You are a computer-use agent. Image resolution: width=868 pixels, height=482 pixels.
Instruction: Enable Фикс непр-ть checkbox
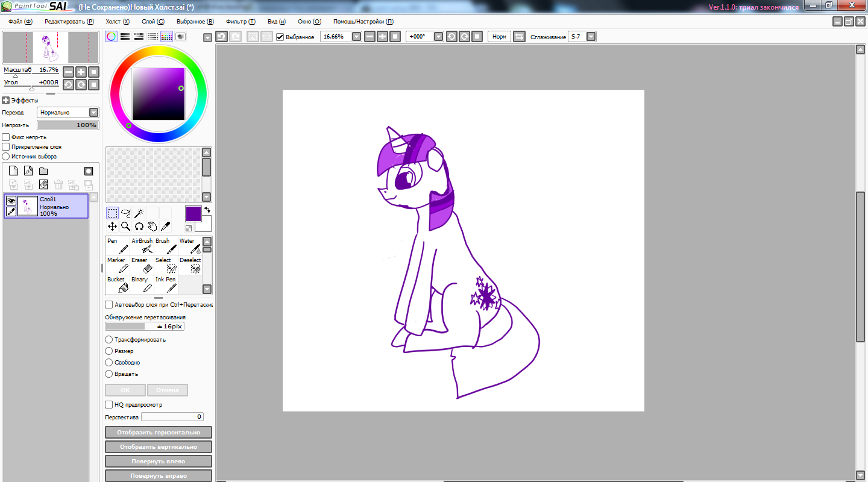click(x=6, y=137)
